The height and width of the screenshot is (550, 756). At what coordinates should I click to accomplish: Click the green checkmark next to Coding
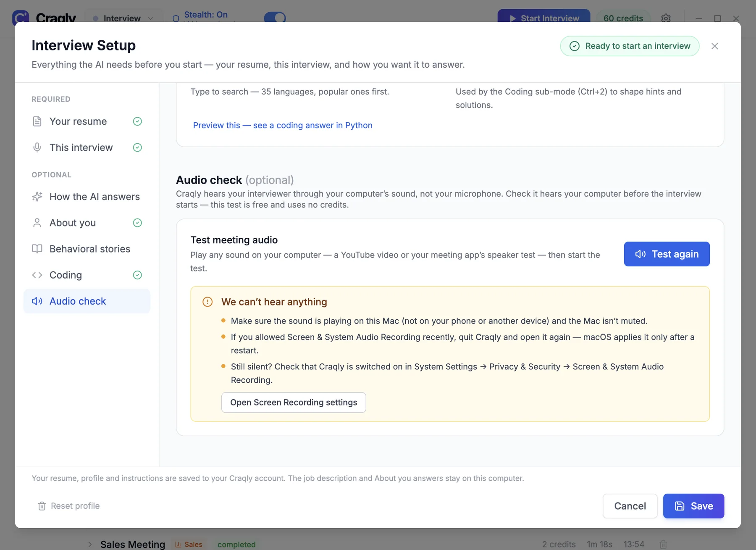pos(137,275)
